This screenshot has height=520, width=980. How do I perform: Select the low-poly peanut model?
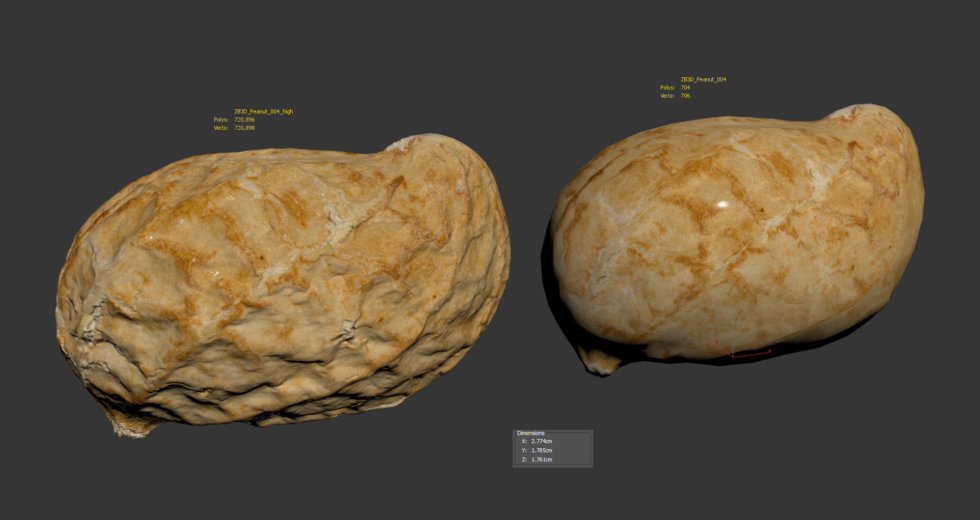pos(738,239)
